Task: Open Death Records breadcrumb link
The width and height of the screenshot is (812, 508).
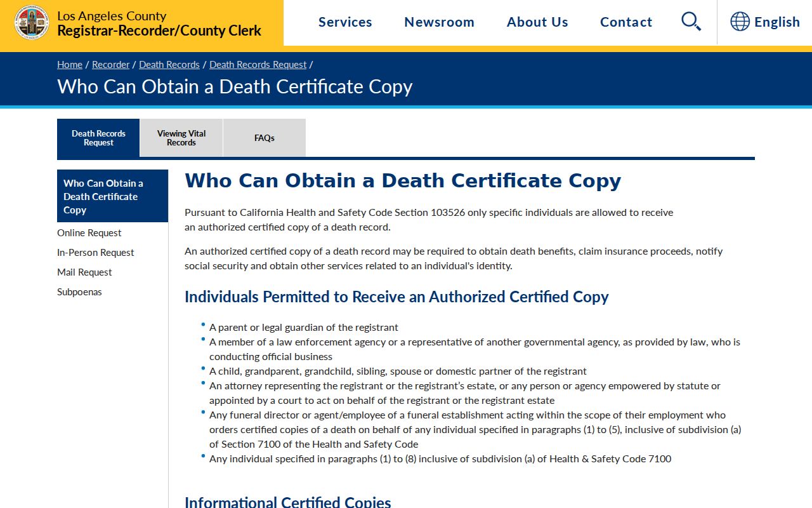Action: click(169, 65)
